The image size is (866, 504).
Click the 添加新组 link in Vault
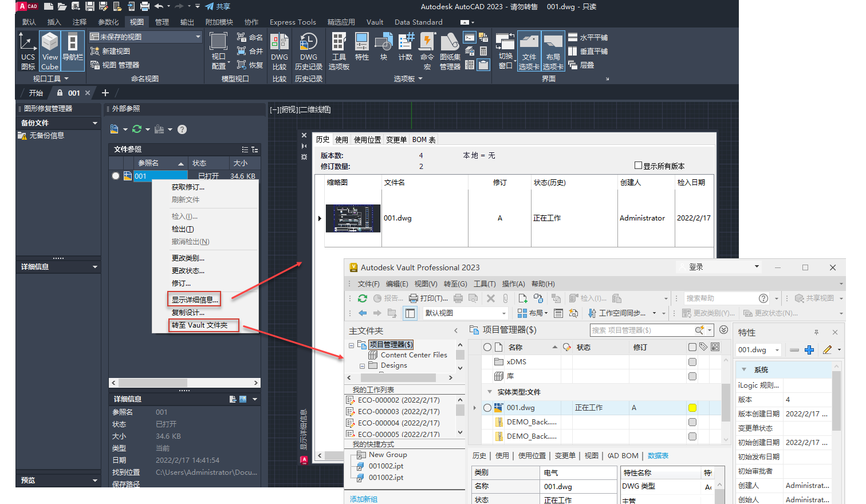[364, 499]
